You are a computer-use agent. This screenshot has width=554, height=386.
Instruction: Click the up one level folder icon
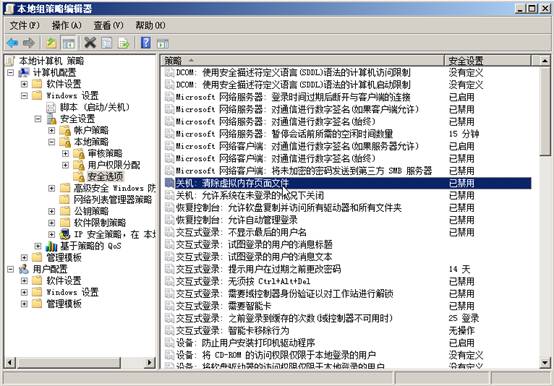pos(52,43)
